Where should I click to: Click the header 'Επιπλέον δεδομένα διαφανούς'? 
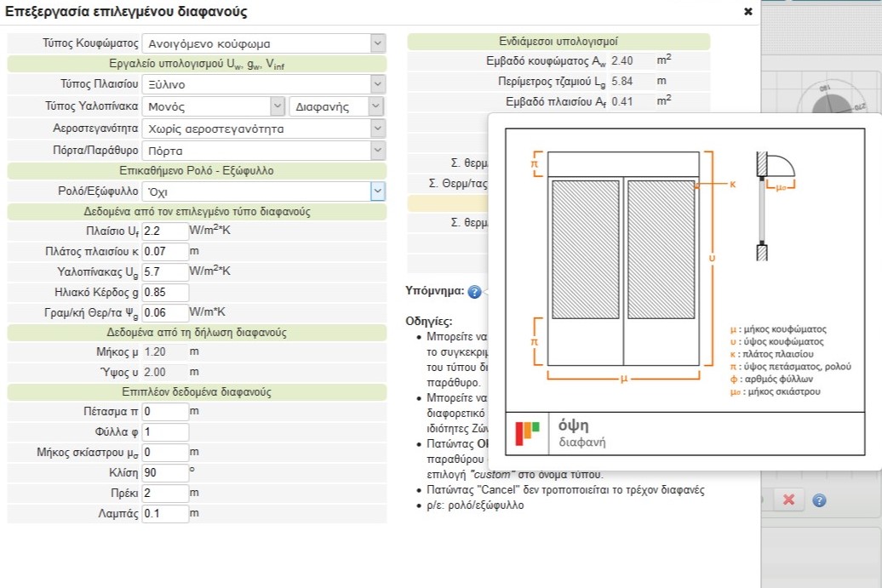tap(197, 391)
